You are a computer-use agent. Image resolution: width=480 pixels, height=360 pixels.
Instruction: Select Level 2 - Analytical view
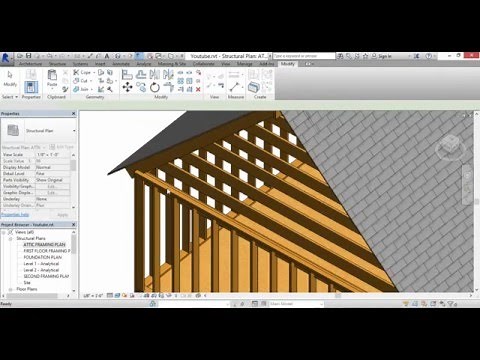pos(41,270)
